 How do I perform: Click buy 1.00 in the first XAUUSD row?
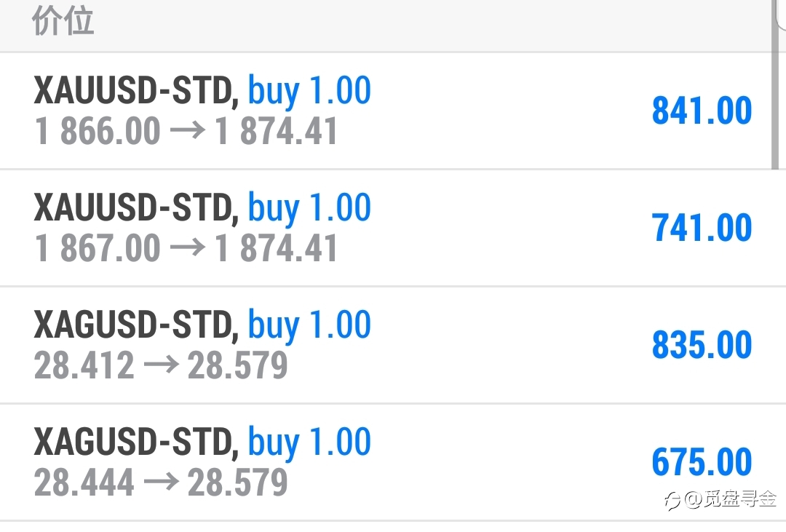point(309,91)
